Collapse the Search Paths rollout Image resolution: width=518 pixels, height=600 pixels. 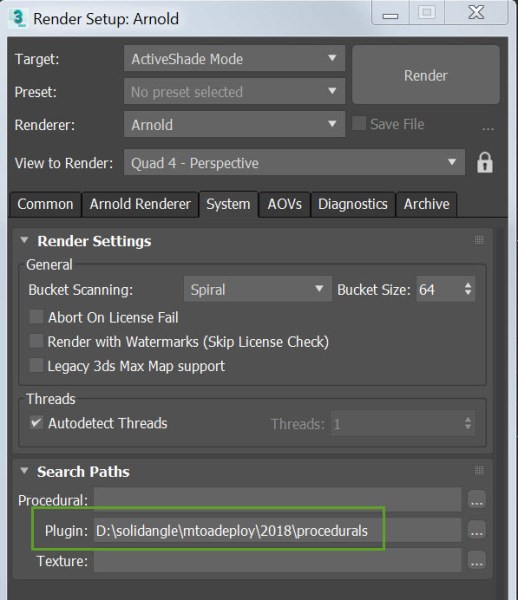(x=24, y=471)
